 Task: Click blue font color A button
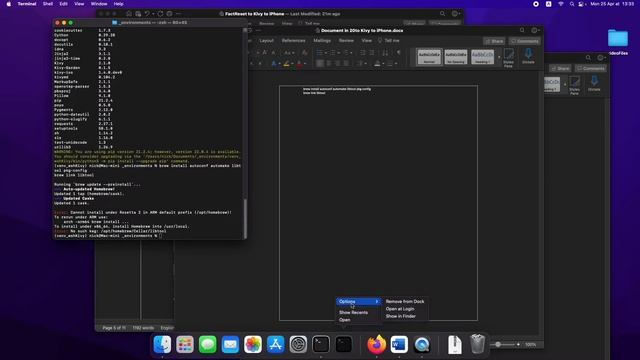click(273, 64)
